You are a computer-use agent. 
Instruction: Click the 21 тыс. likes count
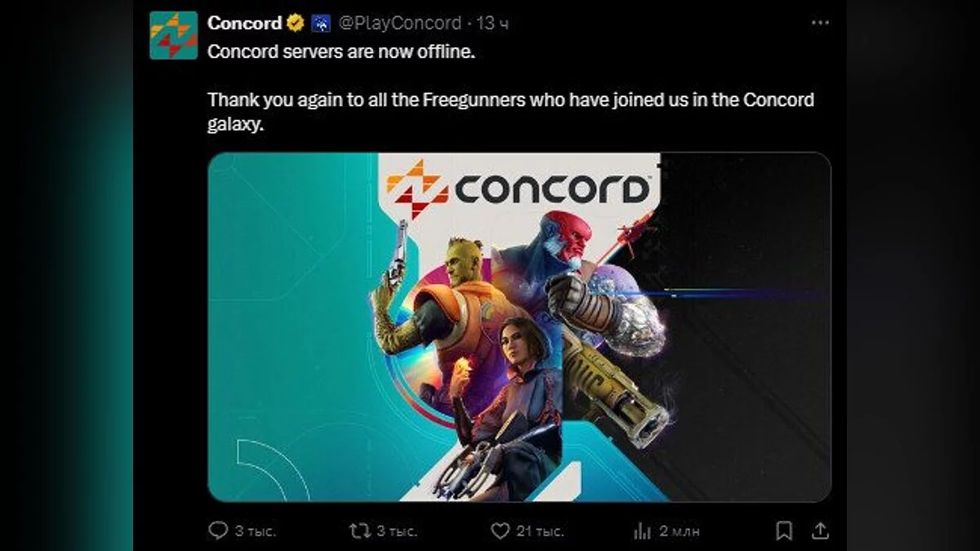click(x=540, y=531)
